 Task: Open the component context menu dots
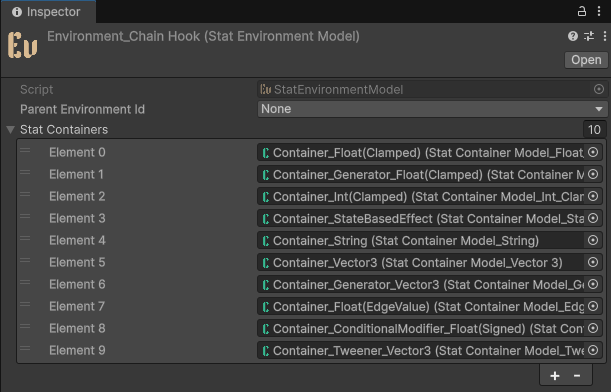604,36
